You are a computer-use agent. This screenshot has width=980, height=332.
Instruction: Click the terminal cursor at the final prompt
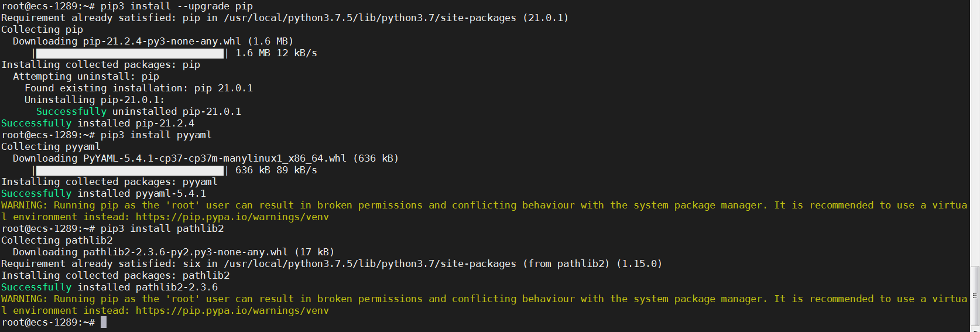pyautogui.click(x=104, y=323)
